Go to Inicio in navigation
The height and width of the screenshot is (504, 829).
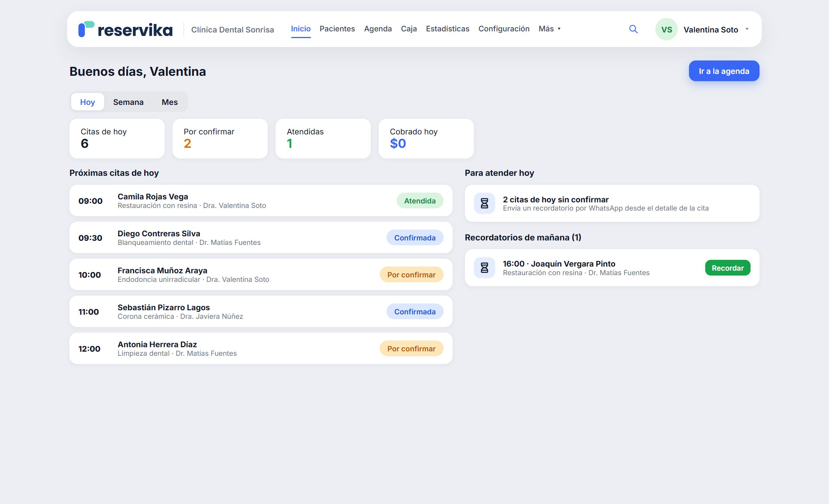pyautogui.click(x=301, y=29)
